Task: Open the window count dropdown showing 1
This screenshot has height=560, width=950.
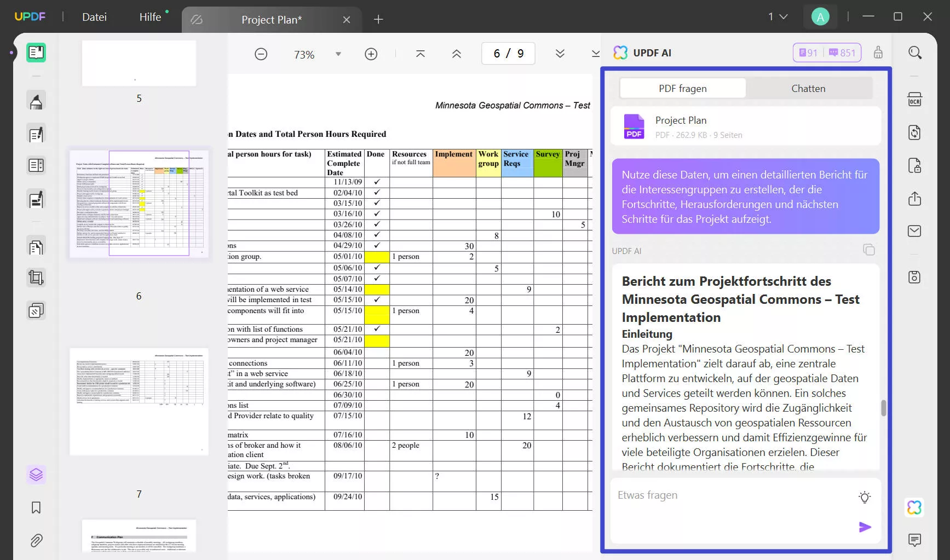Action: pos(778,17)
